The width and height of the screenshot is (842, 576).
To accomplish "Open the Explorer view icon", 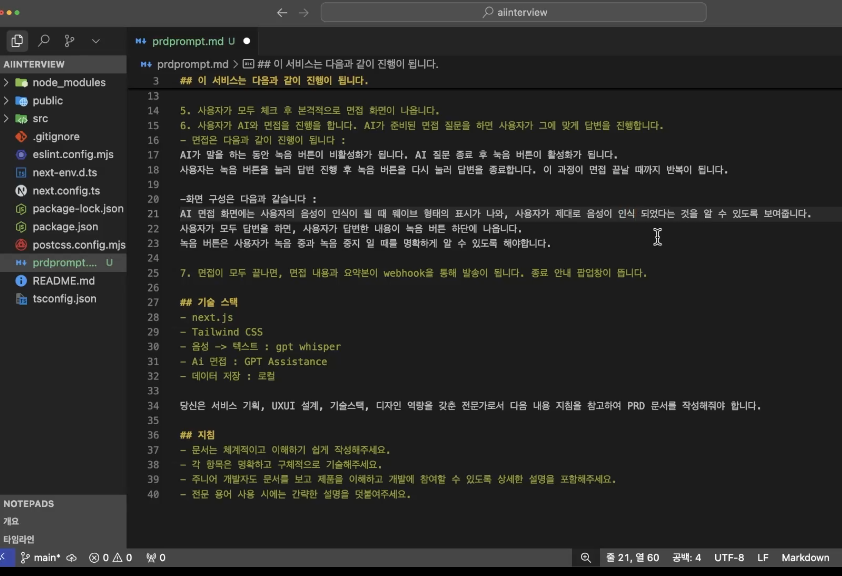I will pos(17,40).
